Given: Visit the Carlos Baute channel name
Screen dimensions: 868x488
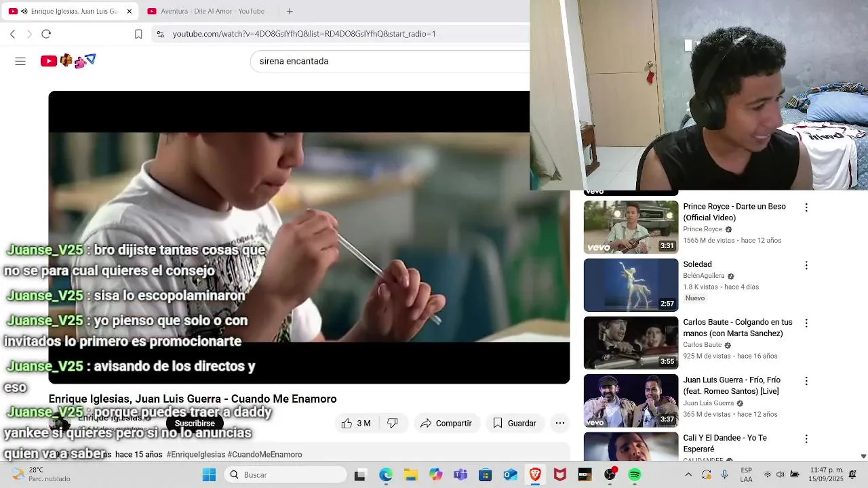Looking at the screenshot, I should coord(702,345).
